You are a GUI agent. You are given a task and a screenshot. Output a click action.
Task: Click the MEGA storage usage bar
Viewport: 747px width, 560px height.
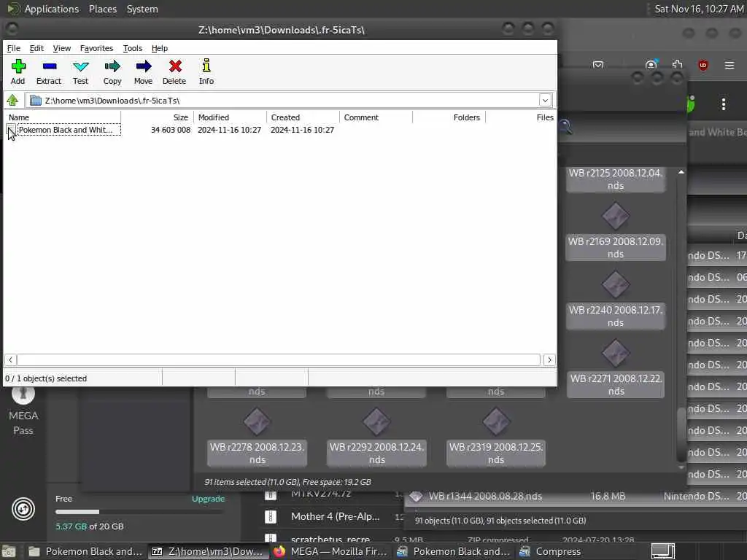138,512
